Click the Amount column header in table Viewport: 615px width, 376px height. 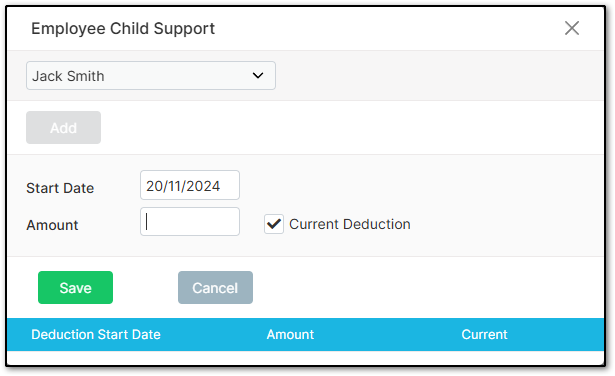point(290,334)
